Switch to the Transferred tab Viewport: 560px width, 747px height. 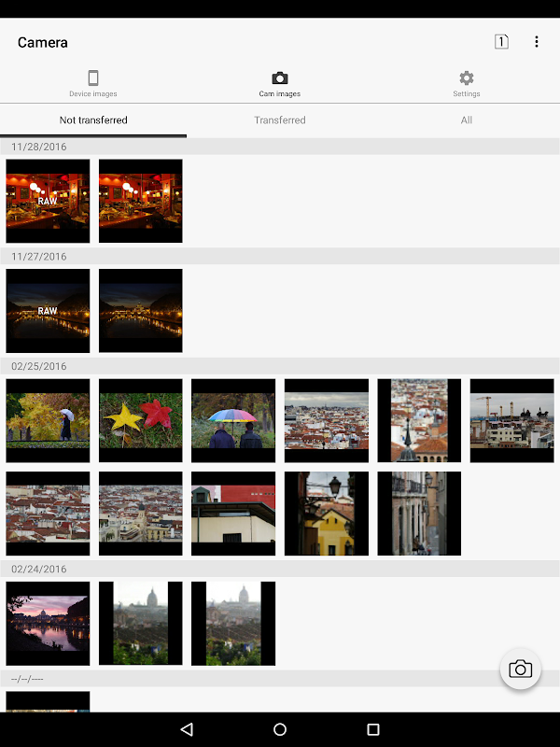coord(279,120)
